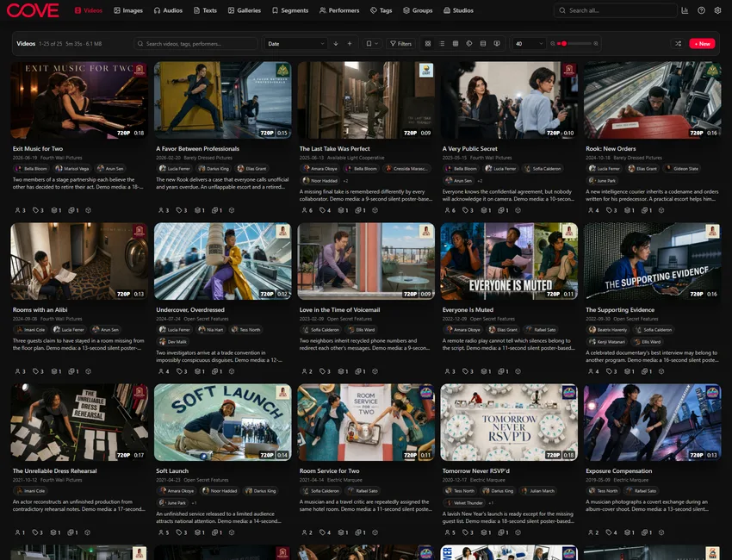Open the Segments tab
Image resolution: width=732 pixels, height=560 pixels.
(290, 10)
